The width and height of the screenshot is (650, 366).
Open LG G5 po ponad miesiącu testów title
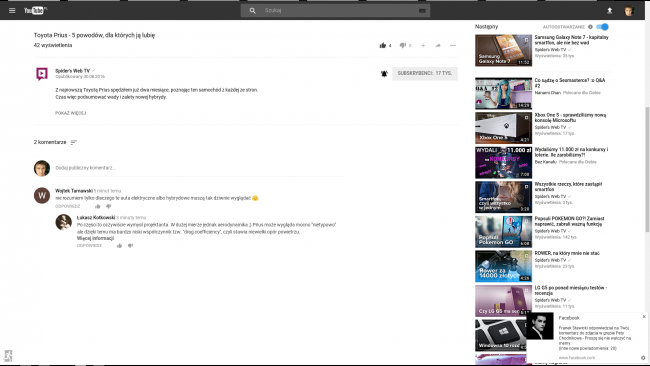tap(570, 290)
